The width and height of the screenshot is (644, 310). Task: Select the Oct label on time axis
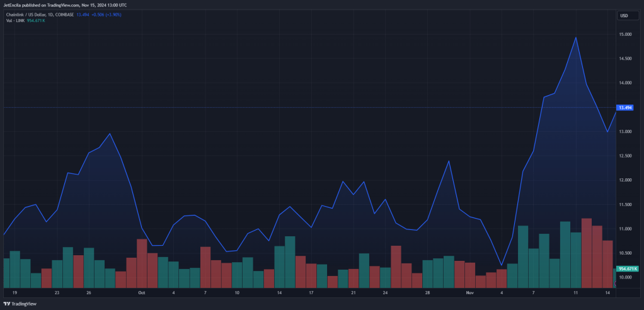pos(141,293)
